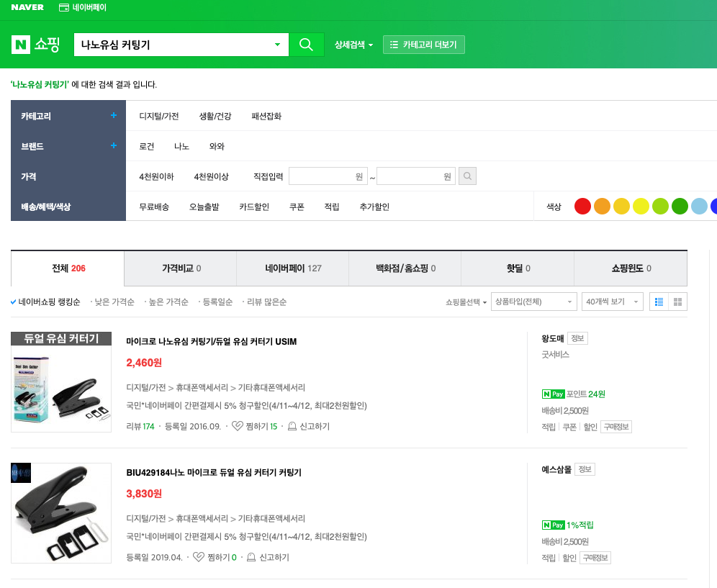Image resolution: width=717 pixels, height=588 pixels.
Task: Click the green search magnifier button
Action: (306, 45)
